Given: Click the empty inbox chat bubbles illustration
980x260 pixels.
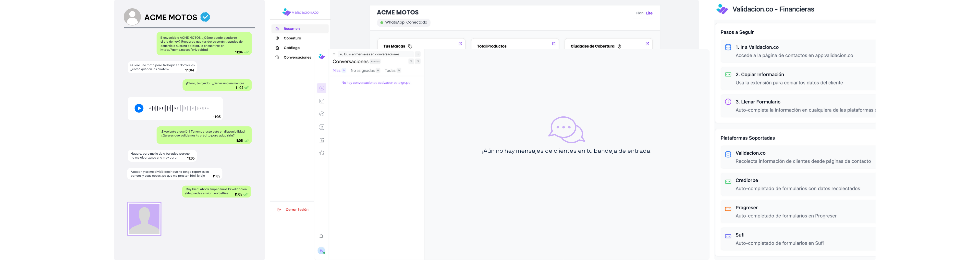Looking at the screenshot, I should [566, 129].
